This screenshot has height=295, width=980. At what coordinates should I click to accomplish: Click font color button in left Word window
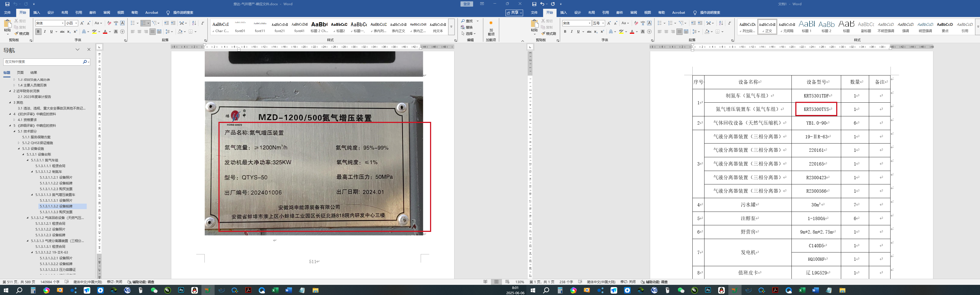tap(105, 32)
